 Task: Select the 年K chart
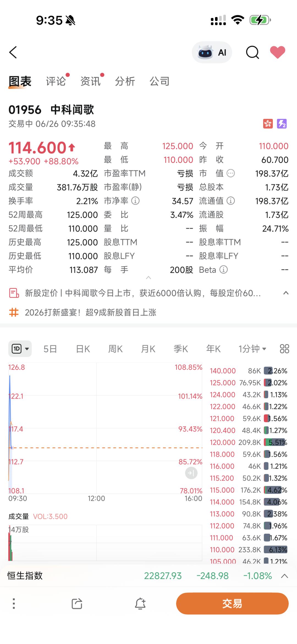pyautogui.click(x=213, y=349)
